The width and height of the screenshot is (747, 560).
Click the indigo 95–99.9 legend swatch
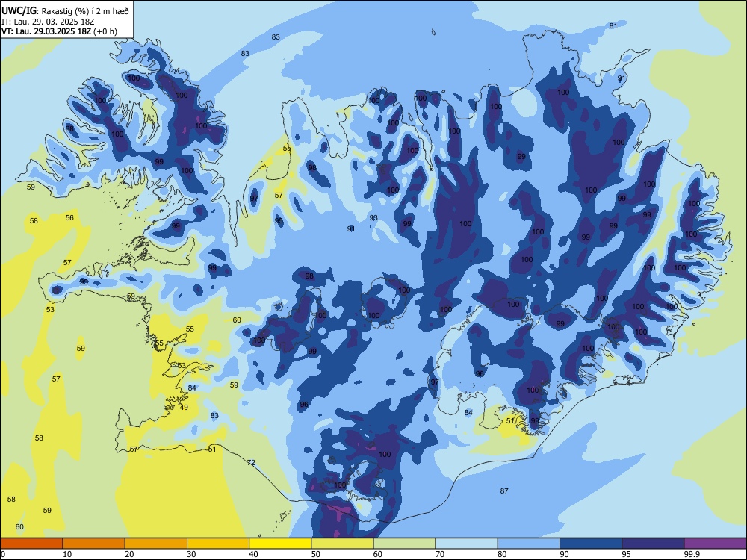(653, 544)
